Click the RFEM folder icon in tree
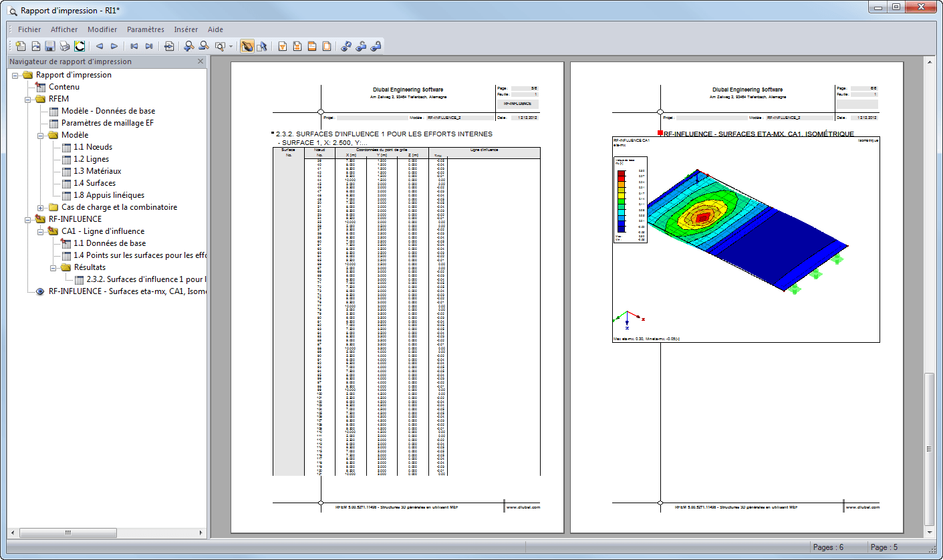943x560 pixels. click(41, 99)
